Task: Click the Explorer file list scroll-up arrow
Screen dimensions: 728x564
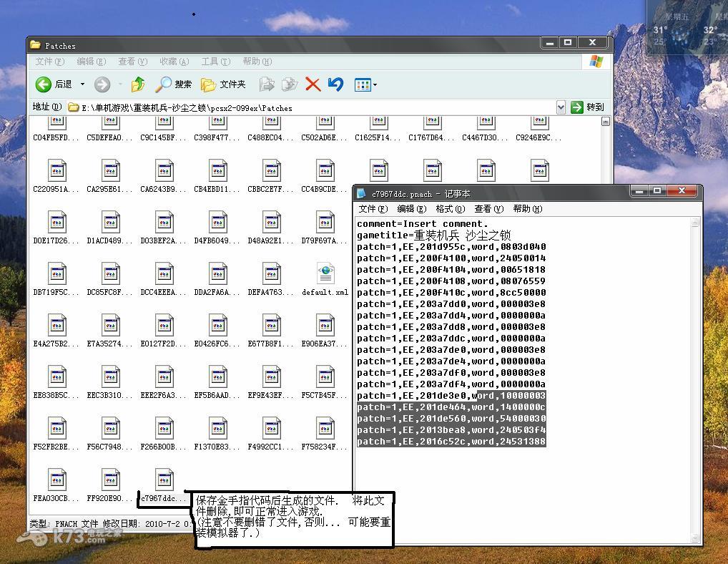Action: click(x=606, y=122)
